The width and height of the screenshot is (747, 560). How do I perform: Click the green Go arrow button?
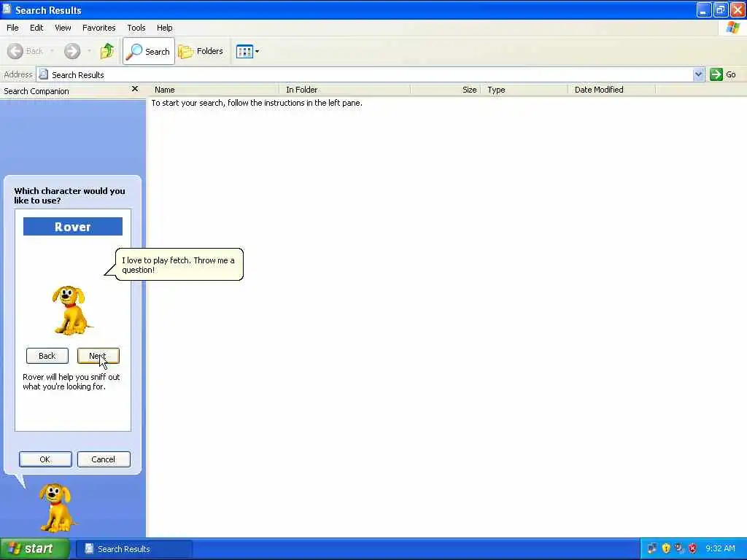(x=716, y=74)
